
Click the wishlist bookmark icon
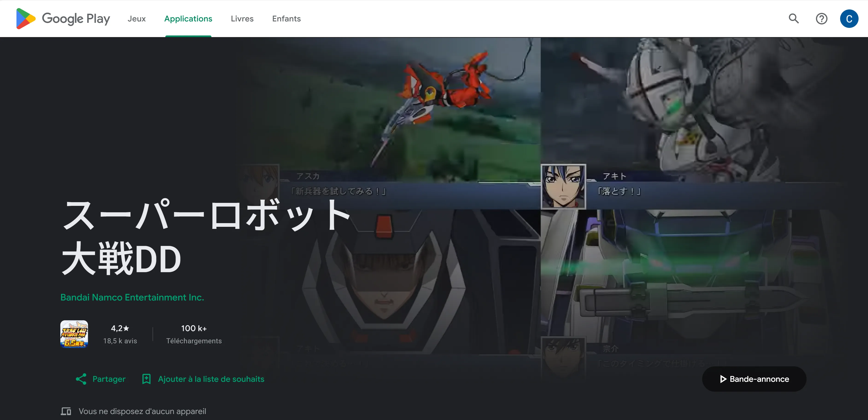tap(146, 379)
